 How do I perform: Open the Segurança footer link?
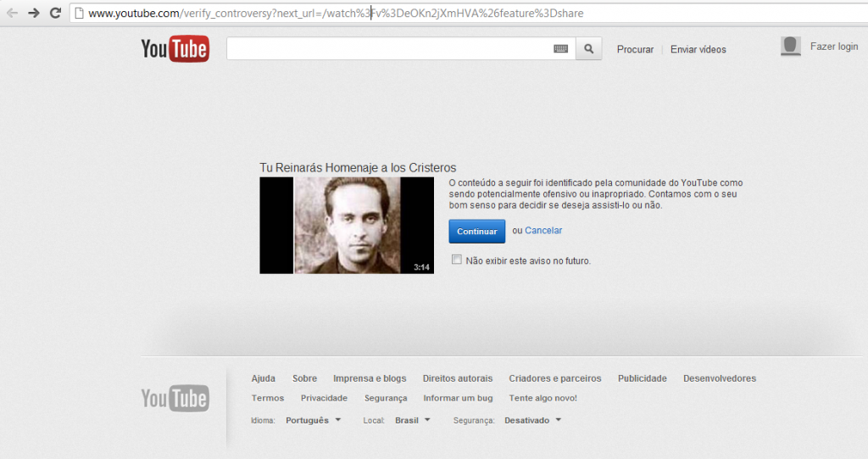point(386,398)
